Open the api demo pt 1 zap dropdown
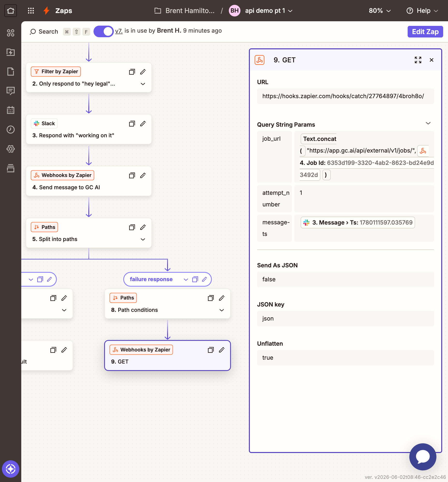Viewport: 448px width, 482px height. pyautogui.click(x=269, y=11)
